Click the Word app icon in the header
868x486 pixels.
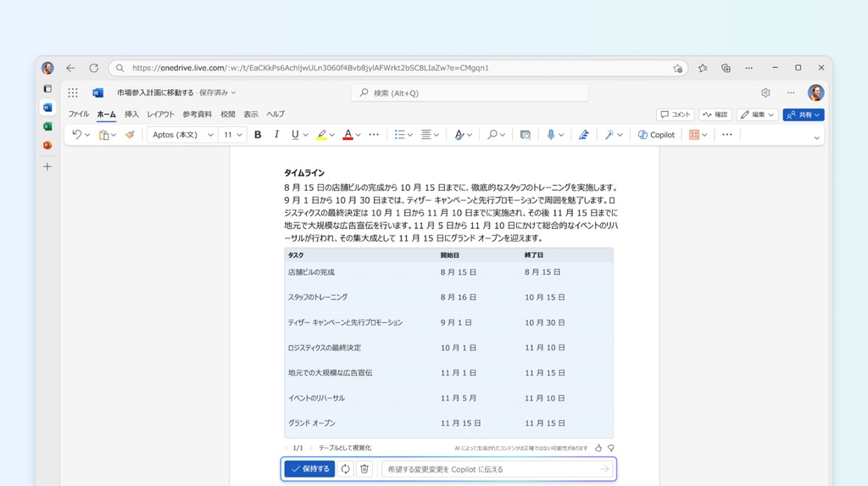coord(98,92)
